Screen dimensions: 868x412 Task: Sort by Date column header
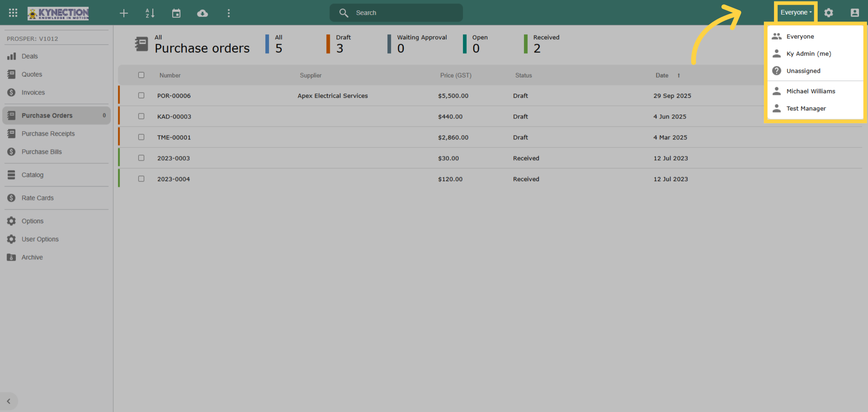coord(662,75)
